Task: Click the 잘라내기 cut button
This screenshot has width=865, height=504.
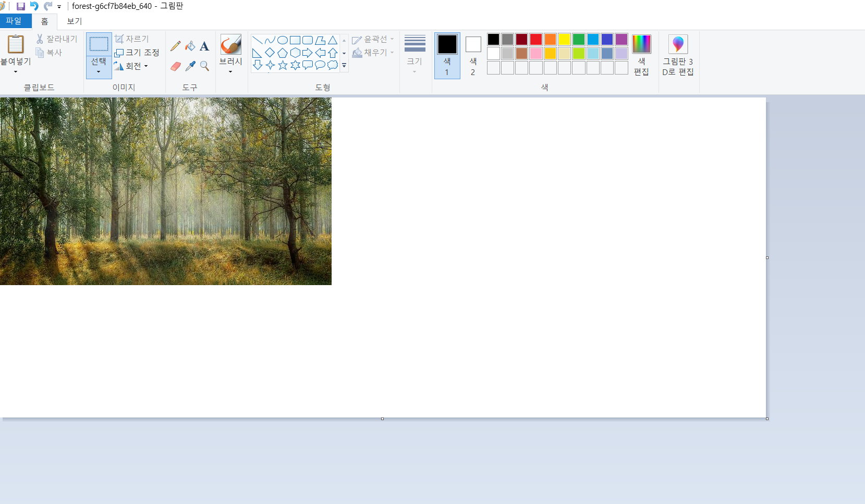Action: pyautogui.click(x=57, y=39)
